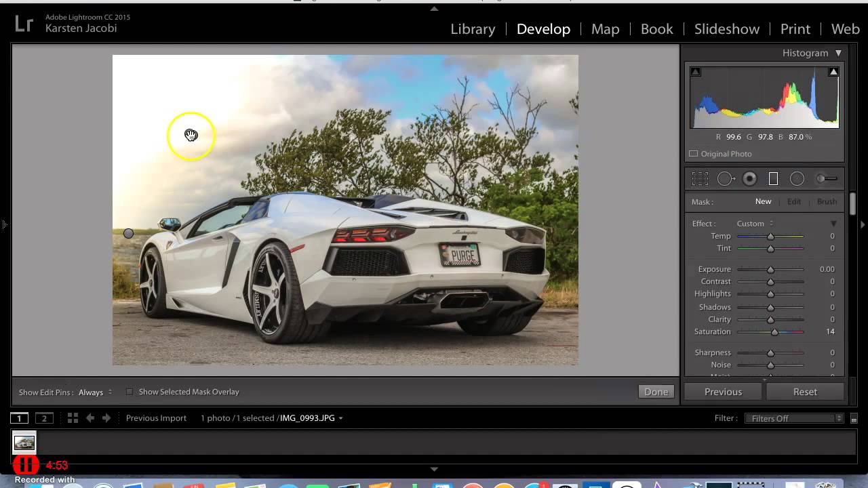
Task: Click the Tint slider handle
Action: pos(770,249)
